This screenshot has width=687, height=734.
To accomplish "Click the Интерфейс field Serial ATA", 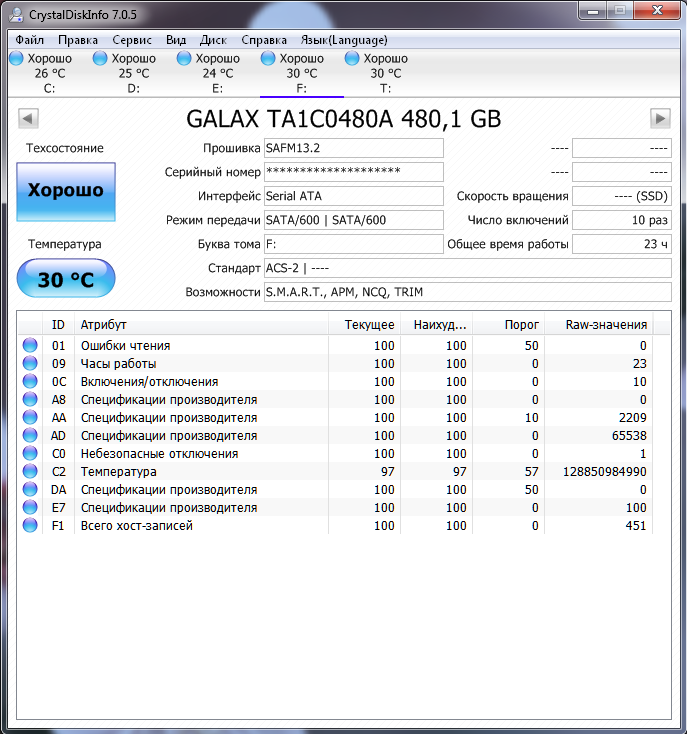I will click(354, 196).
